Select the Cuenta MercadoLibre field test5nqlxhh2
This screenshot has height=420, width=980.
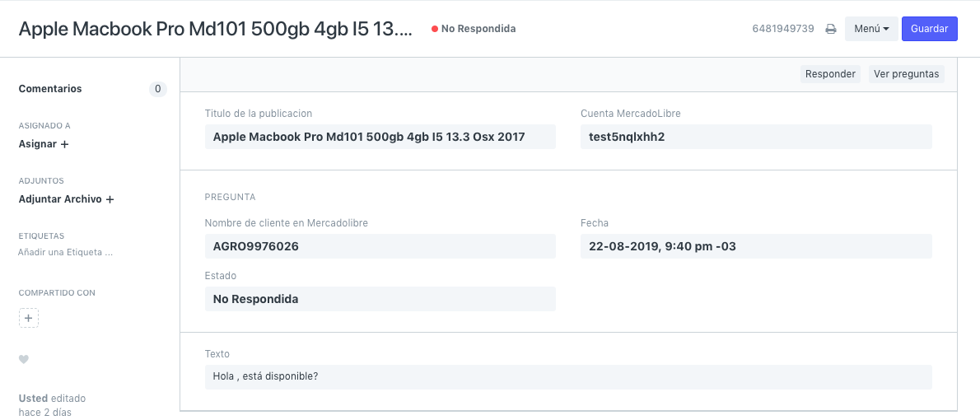coord(756,137)
